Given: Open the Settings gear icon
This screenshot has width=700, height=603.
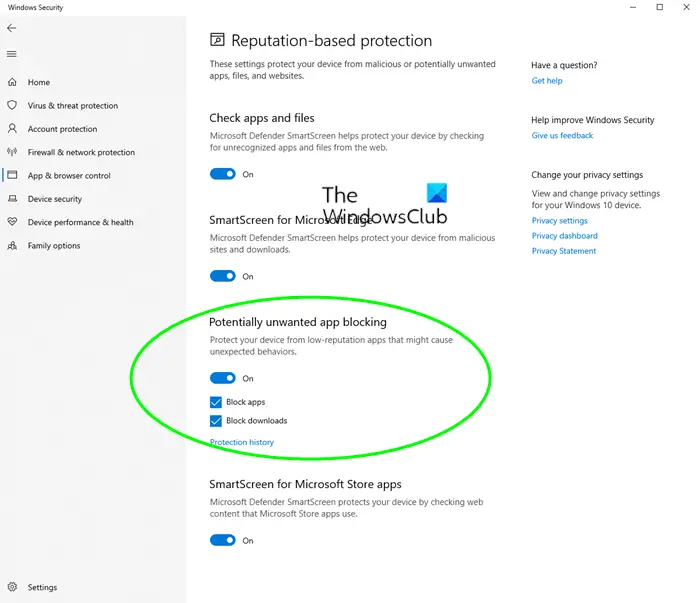Looking at the screenshot, I should 12,587.
